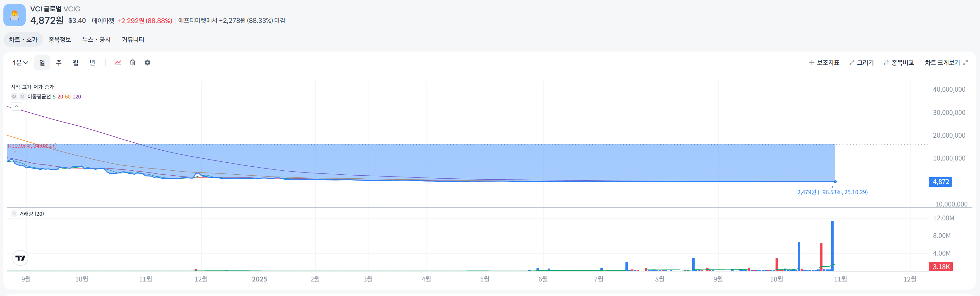
Task: Click the 보조지표 add indicator button
Action: point(824,63)
